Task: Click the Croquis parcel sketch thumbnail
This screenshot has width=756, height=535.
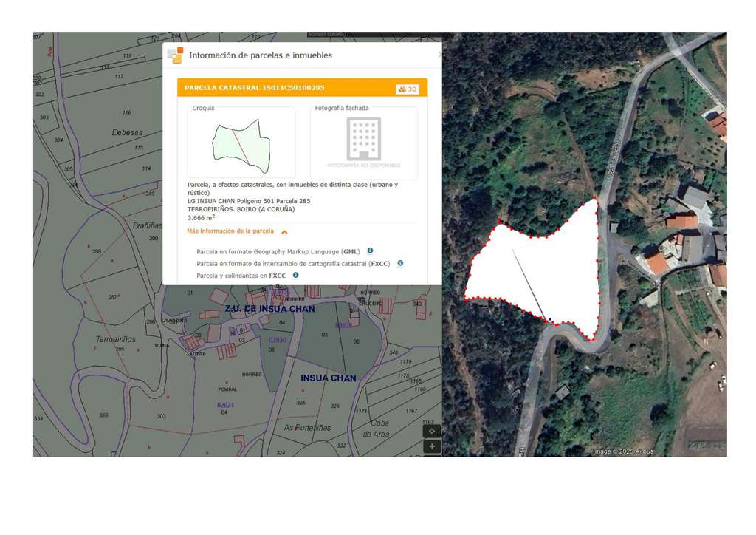Action: click(x=241, y=143)
